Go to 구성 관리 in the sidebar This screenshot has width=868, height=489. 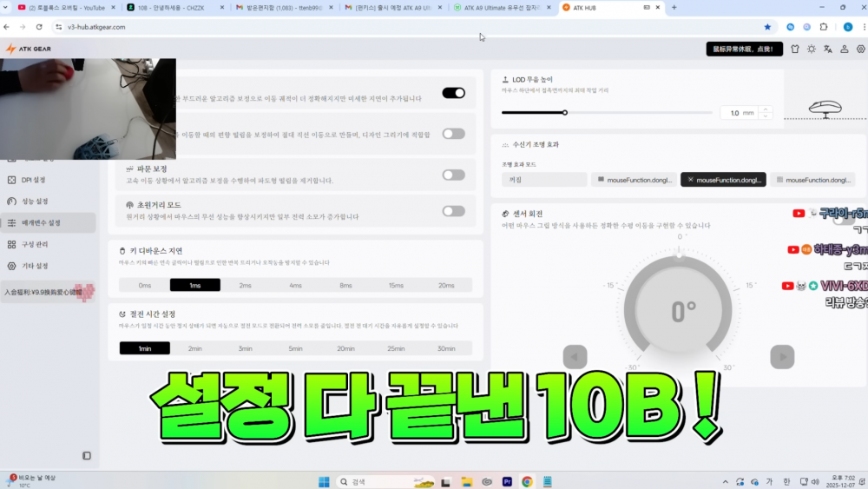tap(35, 244)
